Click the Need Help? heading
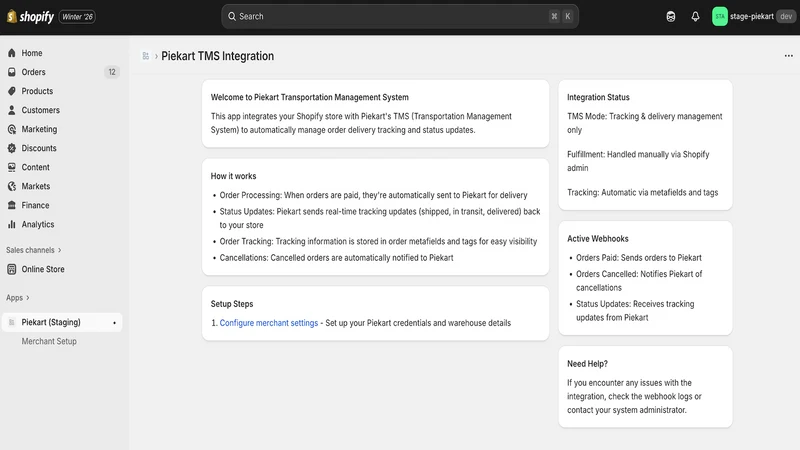This screenshot has width=800, height=450. [x=587, y=364]
